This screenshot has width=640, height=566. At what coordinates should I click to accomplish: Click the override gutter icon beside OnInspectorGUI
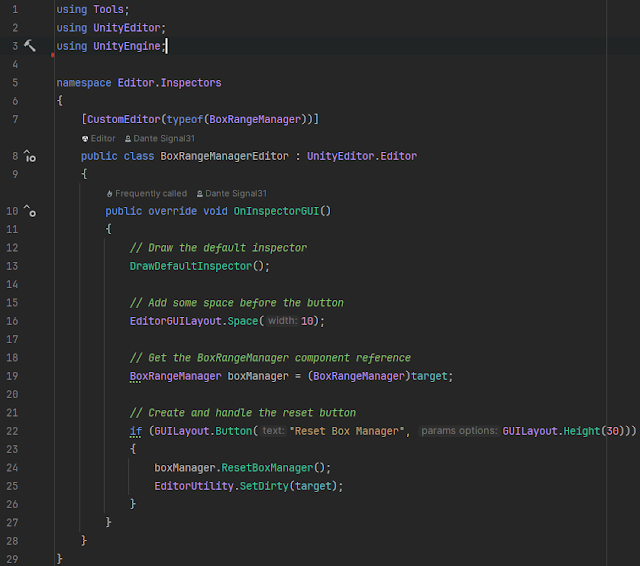[30, 211]
